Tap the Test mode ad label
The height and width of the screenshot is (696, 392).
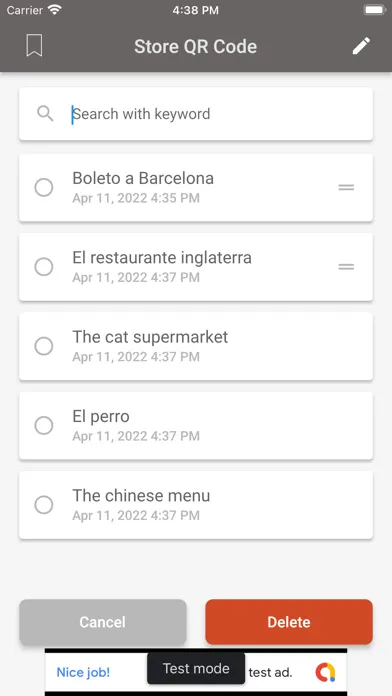[196, 668]
